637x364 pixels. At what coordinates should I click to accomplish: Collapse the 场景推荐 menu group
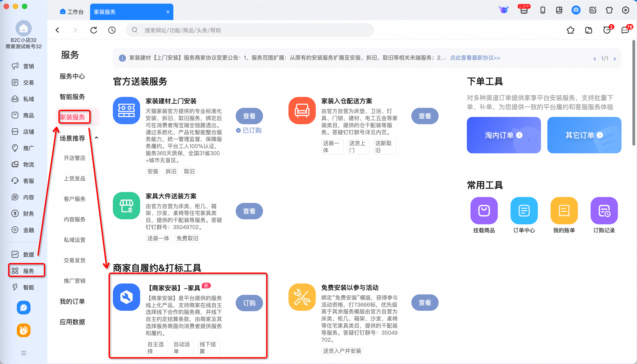click(96, 138)
